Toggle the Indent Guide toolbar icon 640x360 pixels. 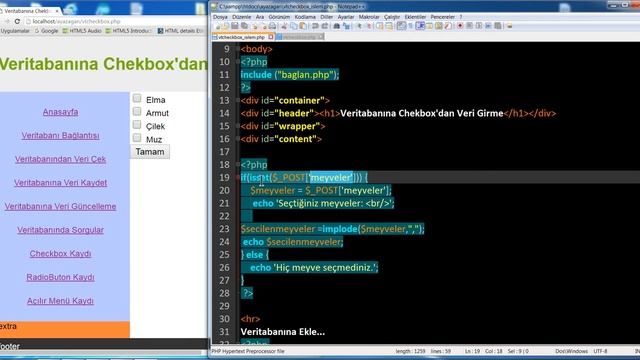click(x=420, y=26)
